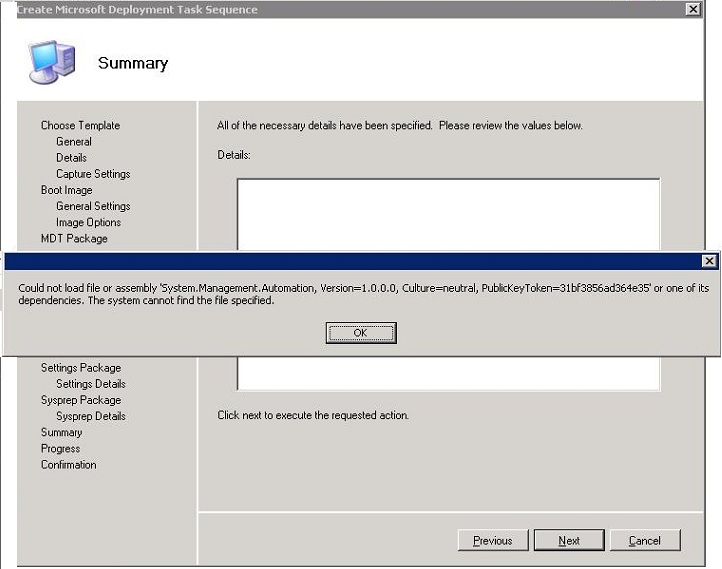722x569 pixels.
Task: Select Capture Settings in the sidebar
Action: [93, 174]
